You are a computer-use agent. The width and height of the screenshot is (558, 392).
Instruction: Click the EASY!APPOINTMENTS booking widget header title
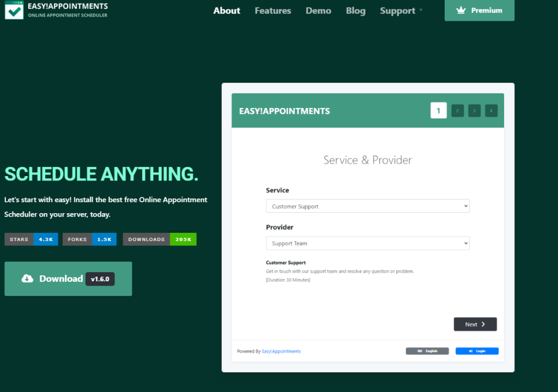click(x=284, y=111)
